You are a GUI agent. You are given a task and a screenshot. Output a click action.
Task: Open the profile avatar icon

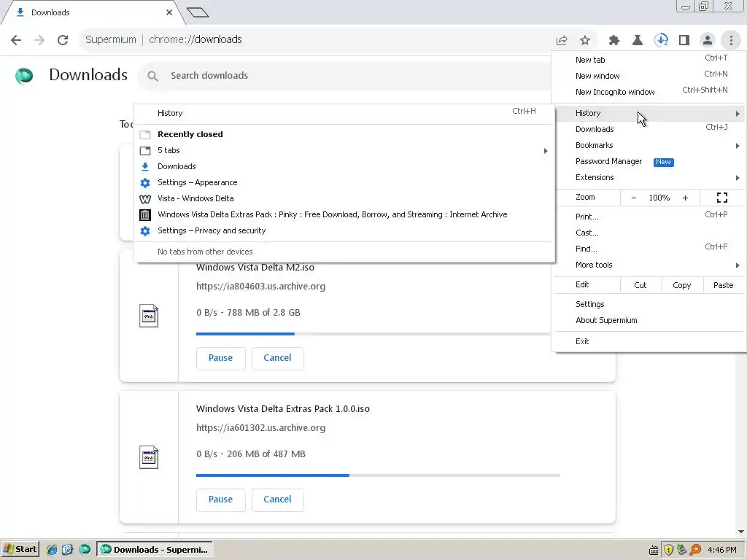[708, 41]
